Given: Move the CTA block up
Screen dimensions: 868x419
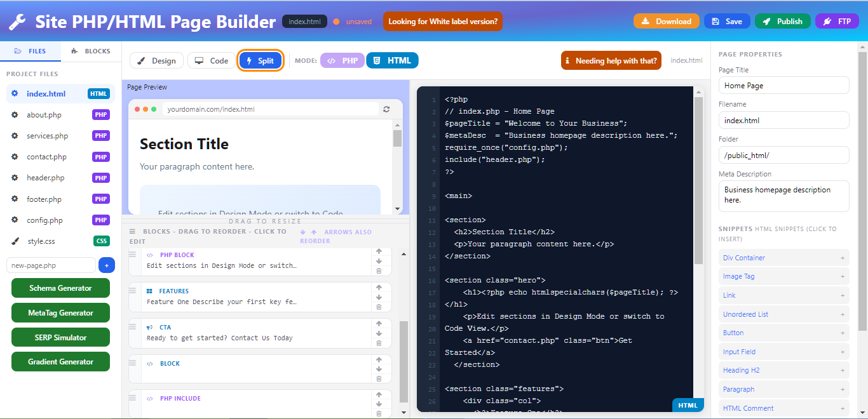Looking at the screenshot, I should pos(379,324).
